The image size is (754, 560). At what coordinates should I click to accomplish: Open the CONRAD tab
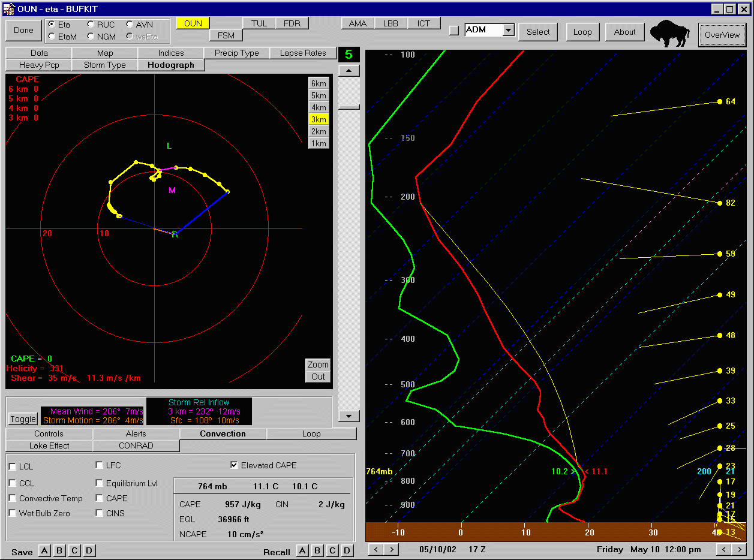(136, 446)
